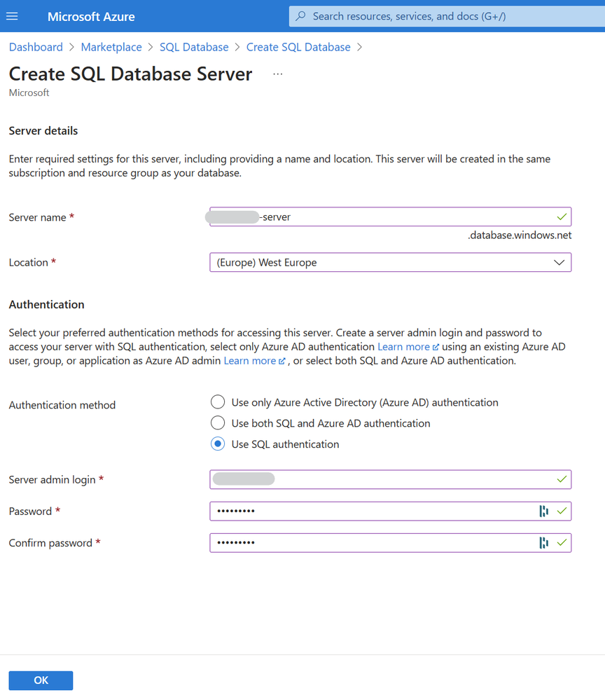Screen dimensions: 605x700
Task: Go to Marketplace breadcrumb
Action: click(111, 47)
